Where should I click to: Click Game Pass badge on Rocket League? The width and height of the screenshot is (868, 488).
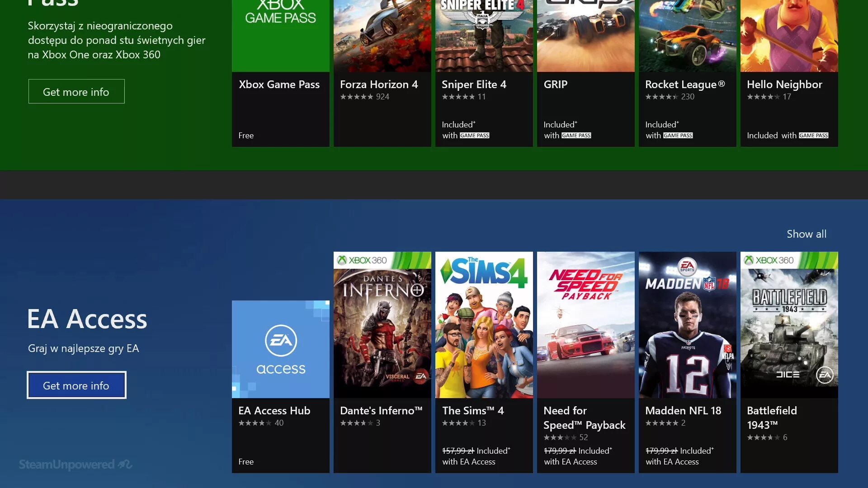click(678, 136)
